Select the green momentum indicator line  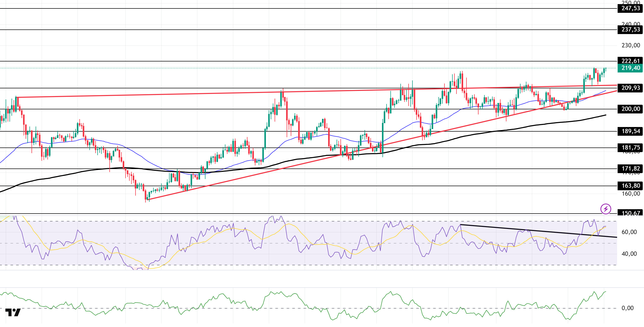pyautogui.click(x=302, y=305)
